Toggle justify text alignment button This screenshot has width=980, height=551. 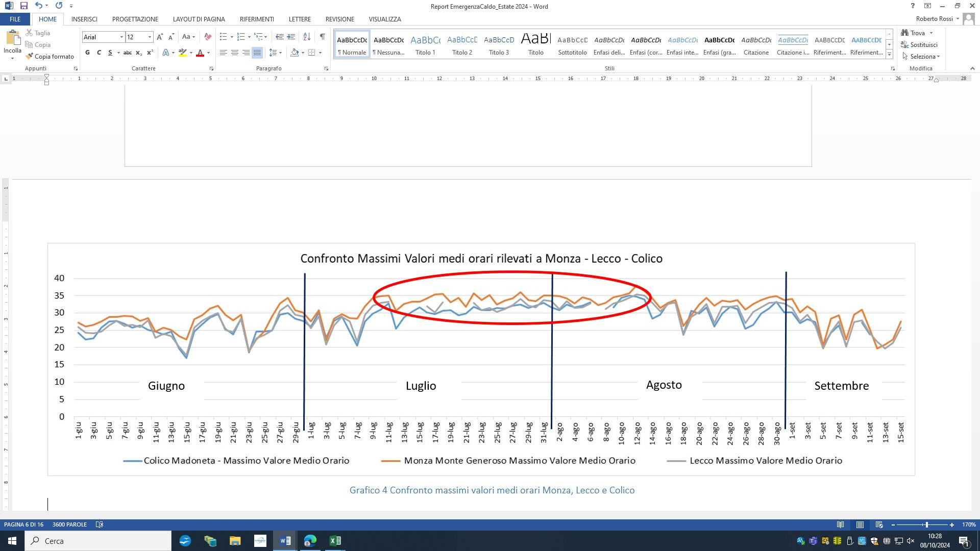point(257,53)
